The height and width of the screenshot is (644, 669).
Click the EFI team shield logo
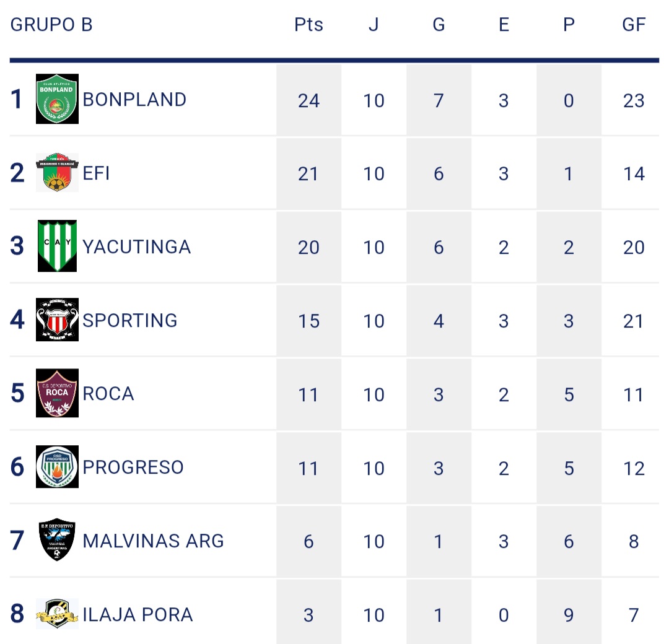pyautogui.click(x=57, y=172)
